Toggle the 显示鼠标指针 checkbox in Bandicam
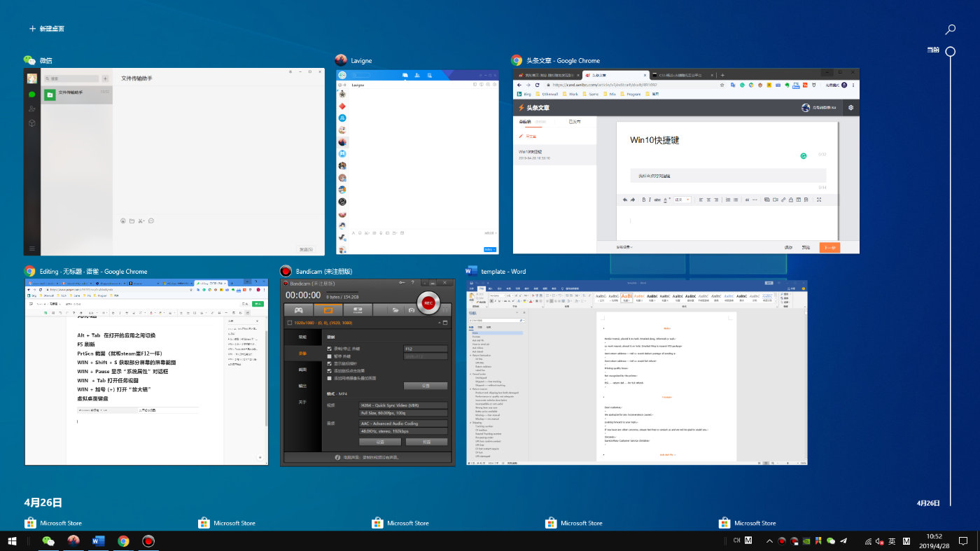The image size is (980, 551). tap(329, 364)
